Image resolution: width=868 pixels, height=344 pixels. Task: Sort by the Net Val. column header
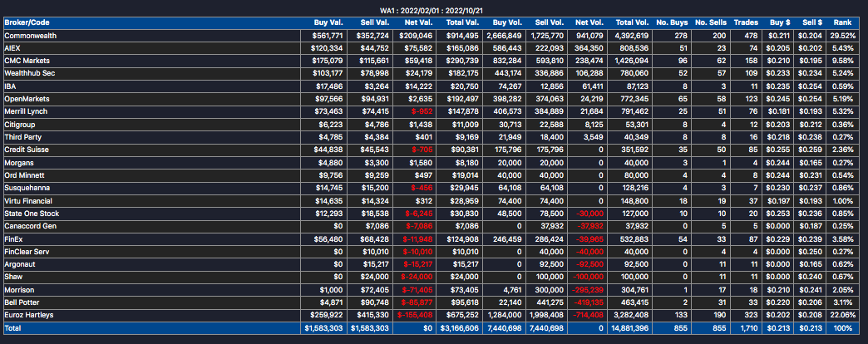(419, 22)
